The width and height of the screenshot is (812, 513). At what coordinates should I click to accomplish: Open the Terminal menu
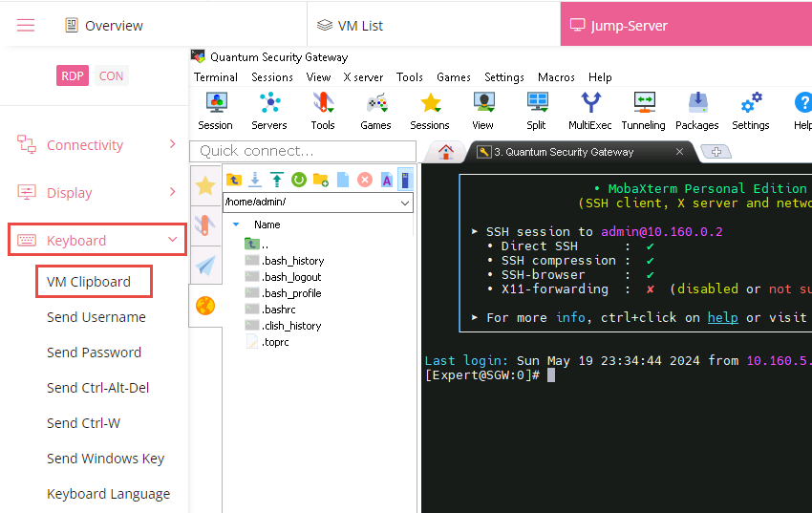[216, 77]
